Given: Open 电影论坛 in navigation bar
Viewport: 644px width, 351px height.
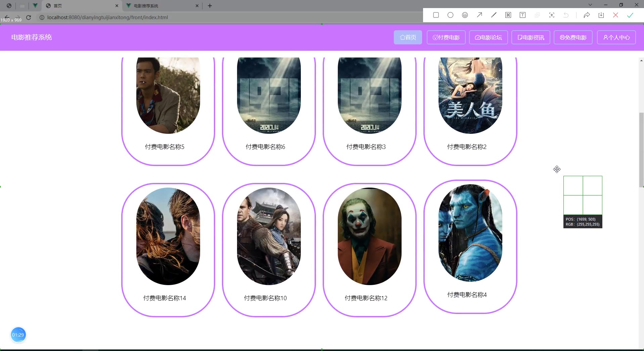Looking at the screenshot, I should [x=489, y=37].
